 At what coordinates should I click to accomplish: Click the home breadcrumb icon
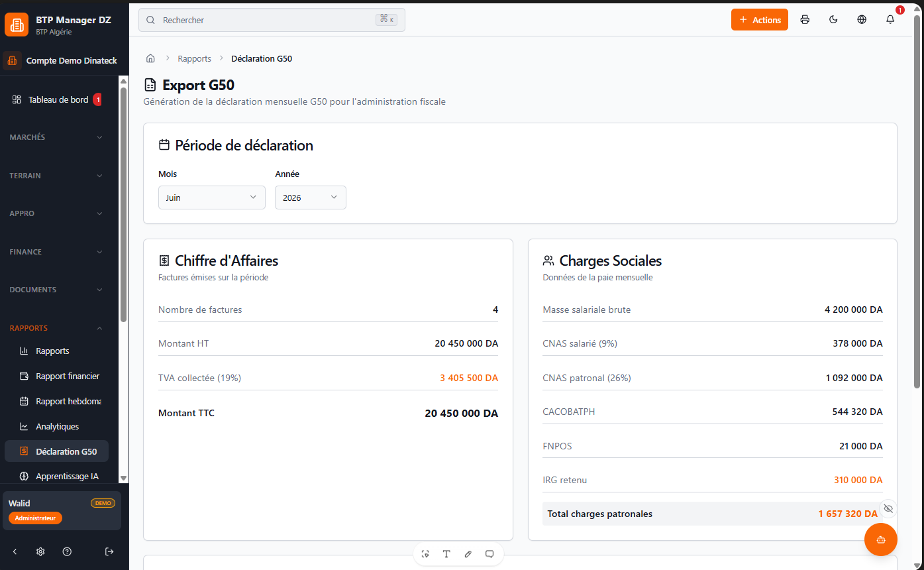point(150,58)
